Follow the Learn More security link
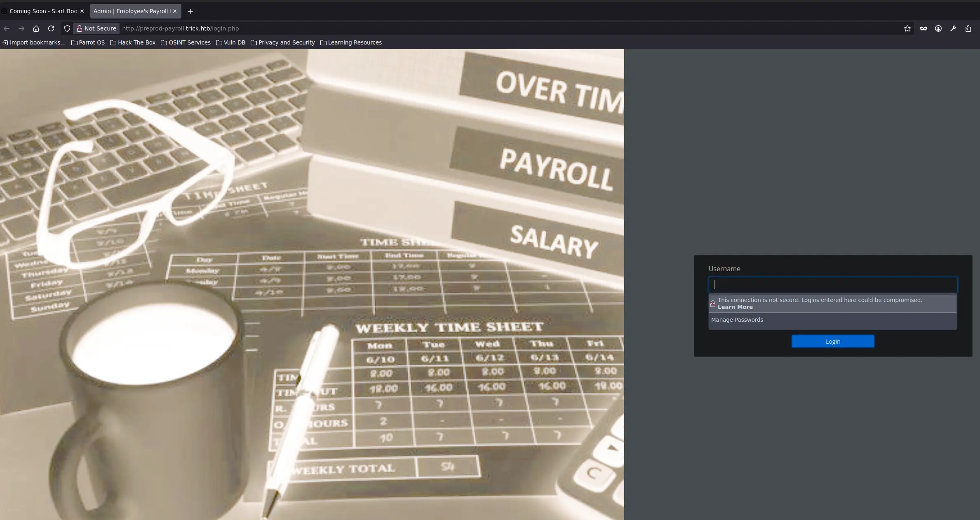Screen dimensions: 980x520 click(735, 307)
